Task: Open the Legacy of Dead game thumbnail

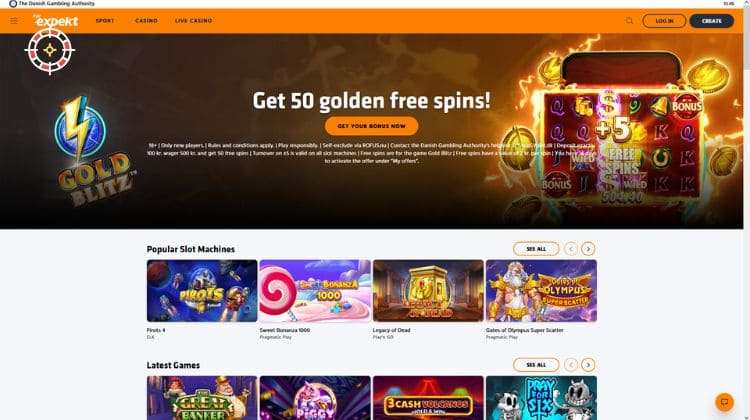Action: [x=428, y=291]
